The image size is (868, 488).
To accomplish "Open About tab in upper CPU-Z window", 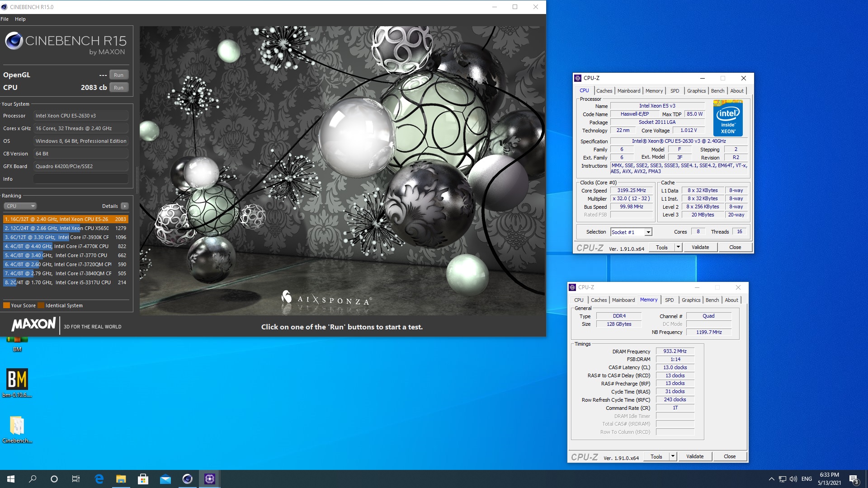I will [x=737, y=91].
